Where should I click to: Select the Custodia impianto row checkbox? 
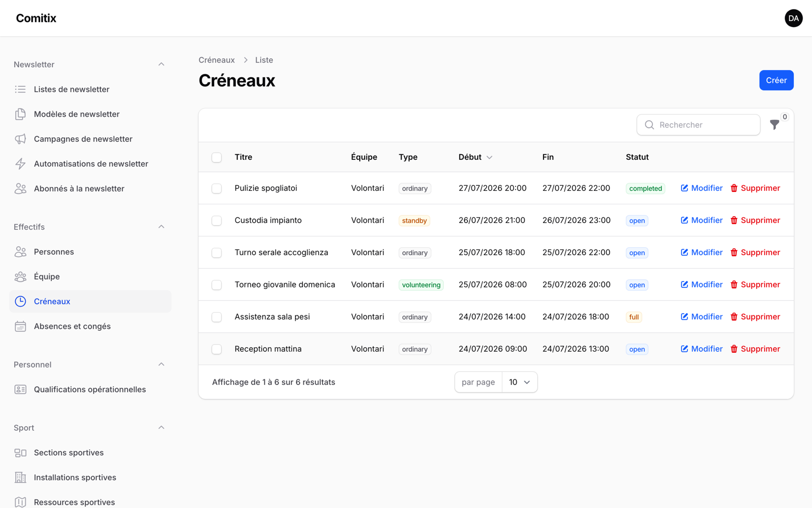(x=217, y=221)
